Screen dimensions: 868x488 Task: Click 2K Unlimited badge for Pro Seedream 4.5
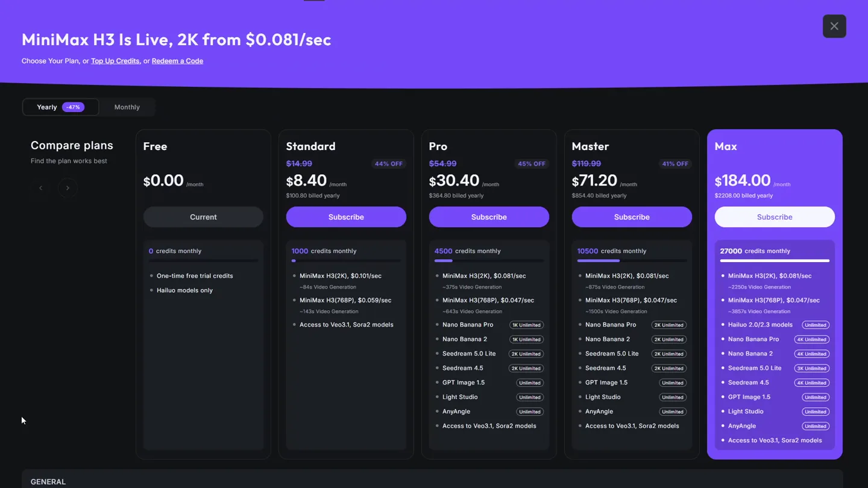point(526,368)
